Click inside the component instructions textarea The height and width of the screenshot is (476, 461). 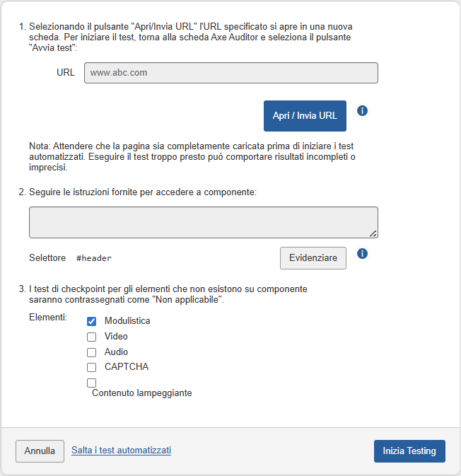click(203, 222)
